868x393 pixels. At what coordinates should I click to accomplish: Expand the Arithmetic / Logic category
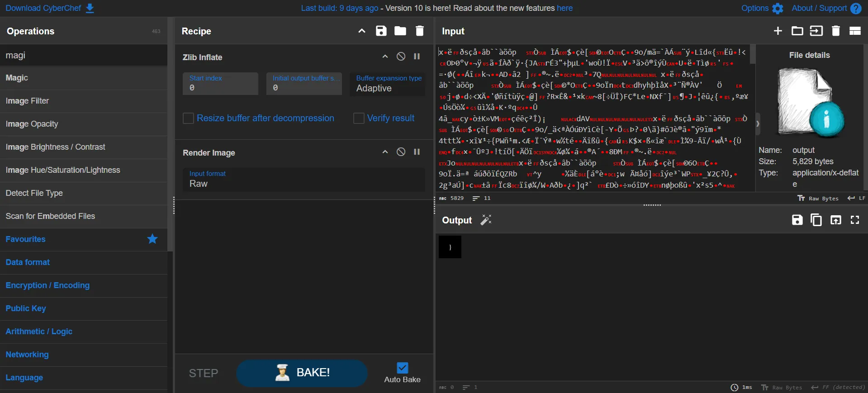(x=84, y=331)
